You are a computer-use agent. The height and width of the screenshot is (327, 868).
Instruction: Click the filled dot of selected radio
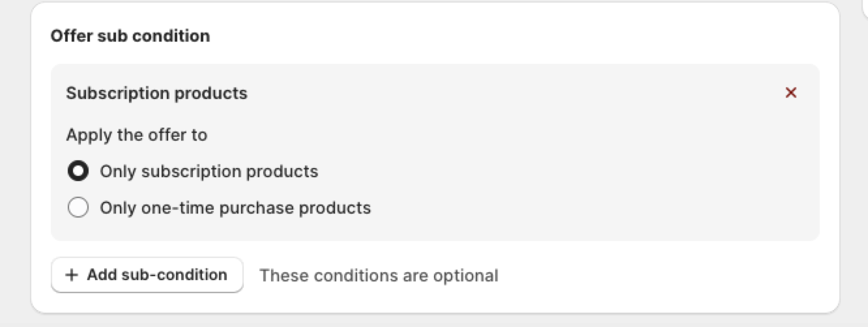(x=78, y=172)
